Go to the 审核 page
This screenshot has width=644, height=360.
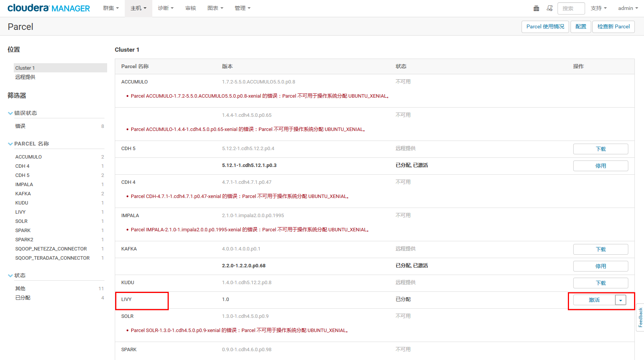[x=191, y=8]
